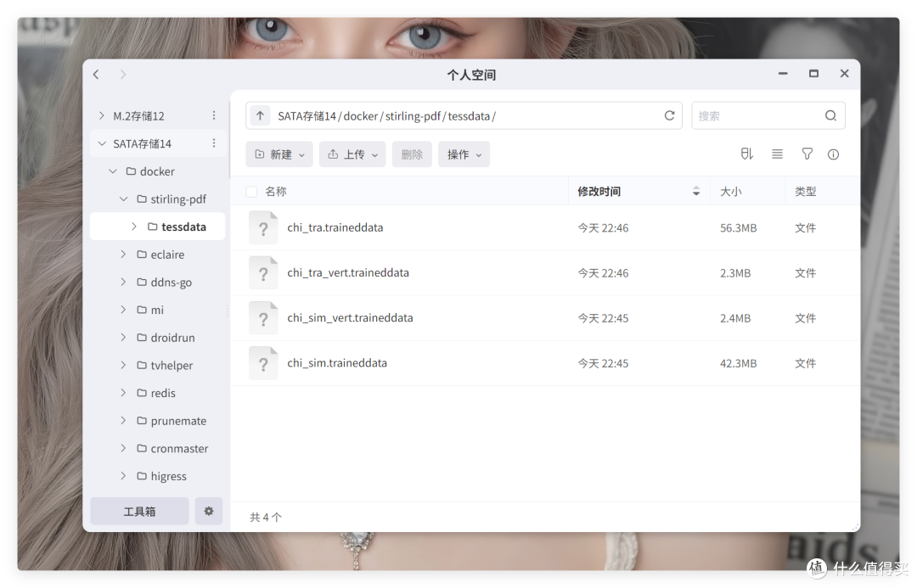Select the cronmaster folder in sidebar

click(x=179, y=448)
